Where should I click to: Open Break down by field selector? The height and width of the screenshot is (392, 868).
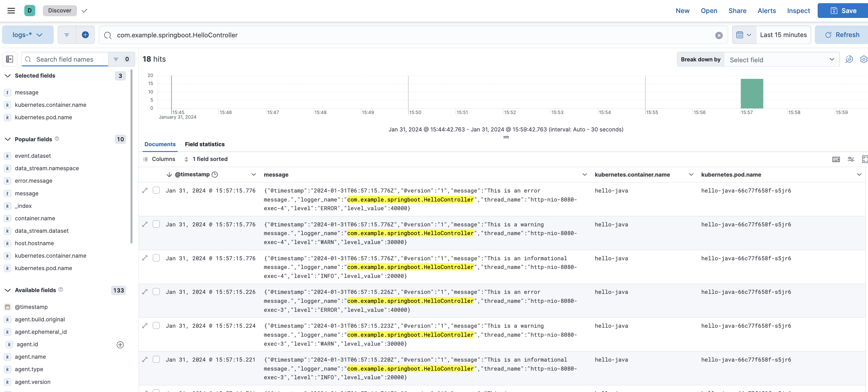coord(781,60)
